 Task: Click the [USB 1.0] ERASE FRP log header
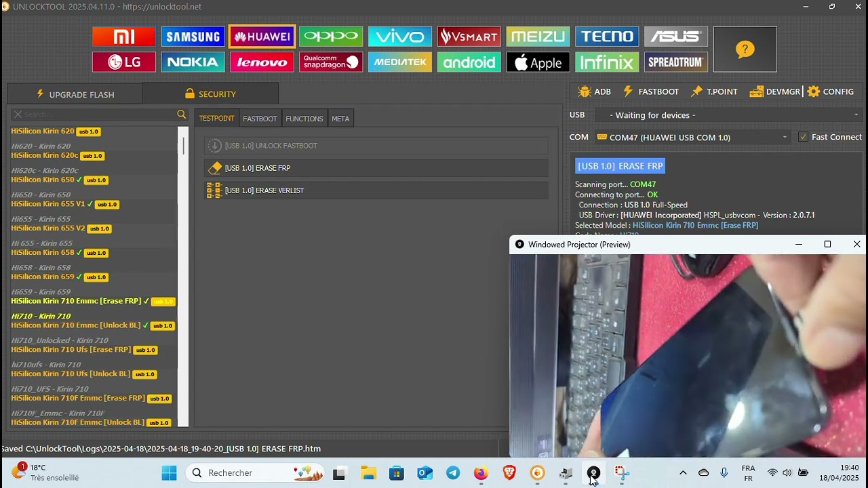[x=620, y=166]
